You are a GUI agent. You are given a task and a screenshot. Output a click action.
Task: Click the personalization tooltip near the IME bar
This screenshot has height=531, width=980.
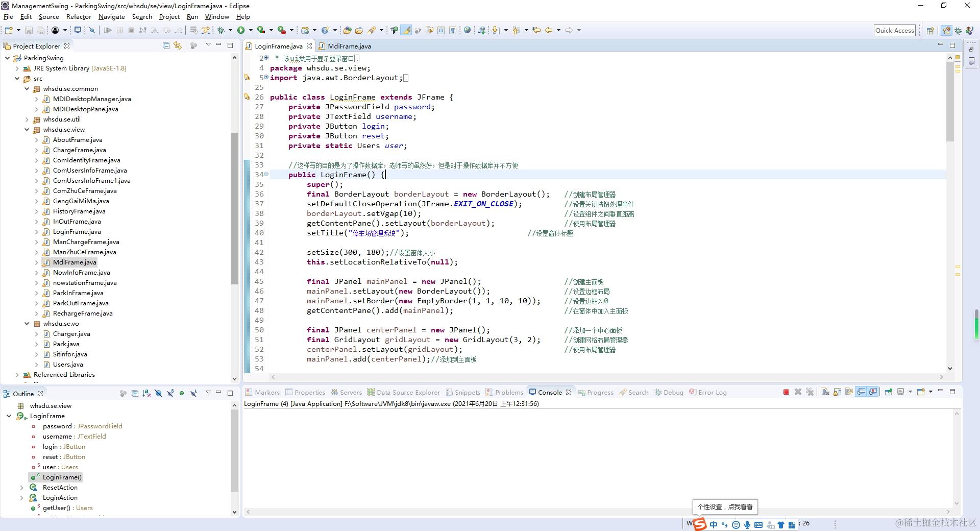(725, 507)
